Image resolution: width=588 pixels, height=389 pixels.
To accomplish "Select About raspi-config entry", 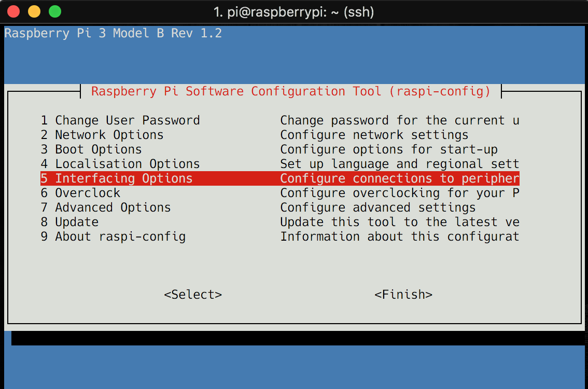I will (x=280, y=237).
